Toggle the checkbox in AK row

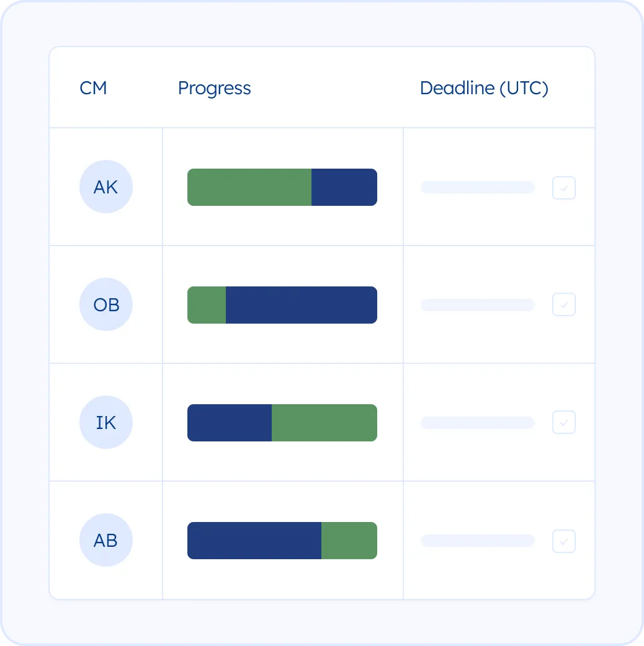coord(563,188)
